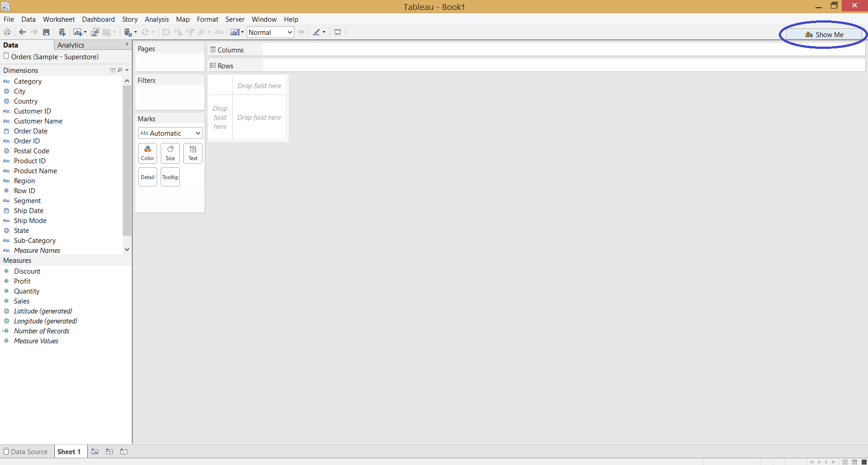The width and height of the screenshot is (868, 465).
Task: Click the Show Sheet Sorter grid icon
Action: [845, 462]
